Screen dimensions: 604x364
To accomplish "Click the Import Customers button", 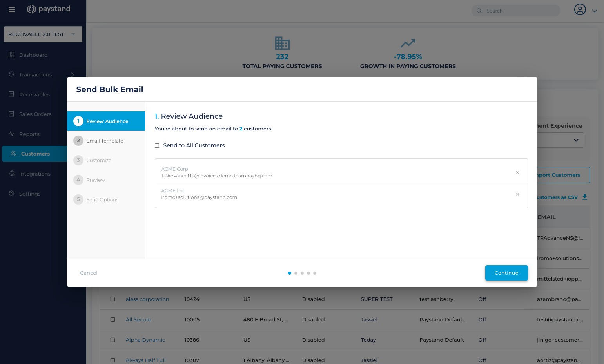I will tap(564, 175).
